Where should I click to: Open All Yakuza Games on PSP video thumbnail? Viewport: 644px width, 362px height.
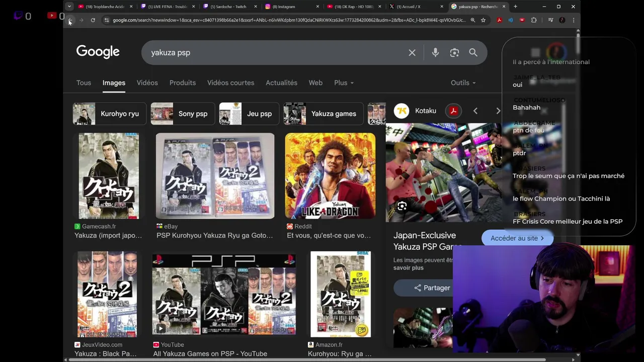click(224, 295)
